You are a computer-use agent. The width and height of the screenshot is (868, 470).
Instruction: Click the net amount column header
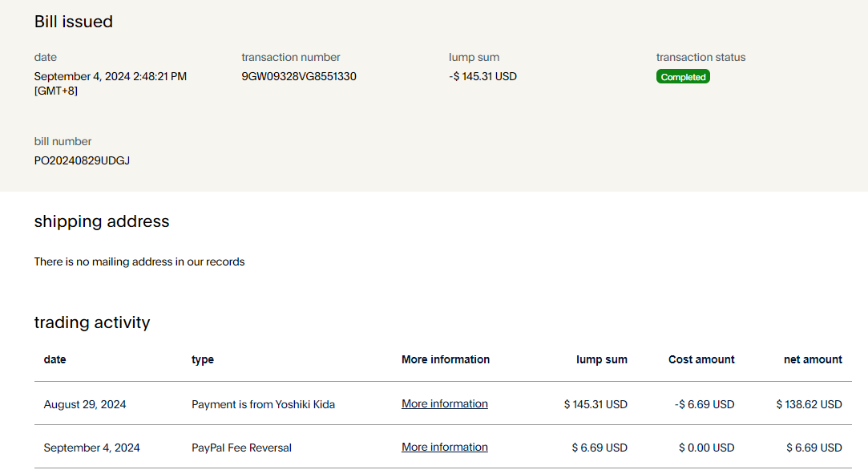tap(813, 360)
